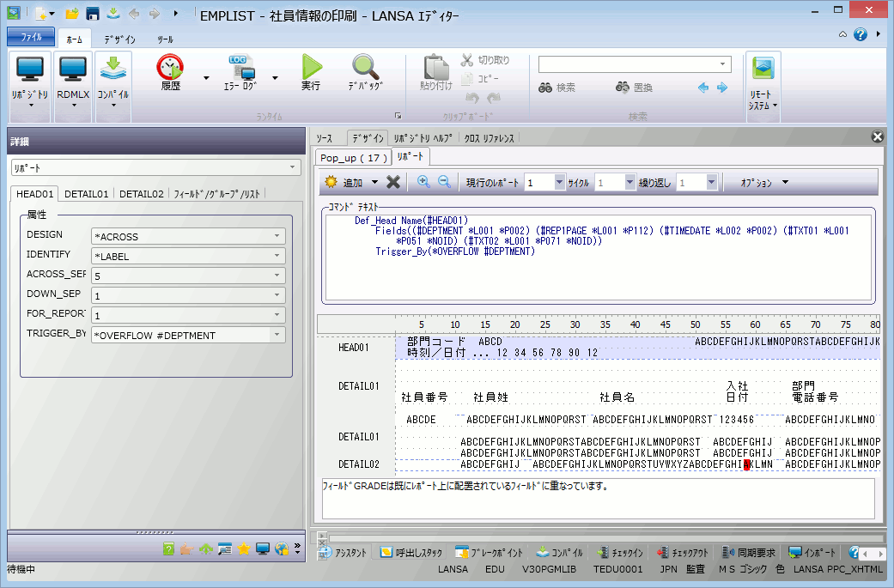This screenshot has width=894, height=588.
Task: Open the 追加 add dropdown arrow
Action: point(374,182)
